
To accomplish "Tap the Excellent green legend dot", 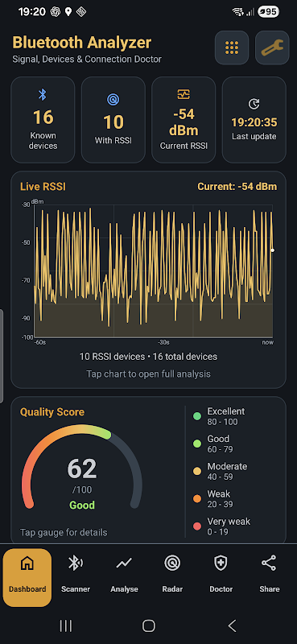I will [197, 416].
